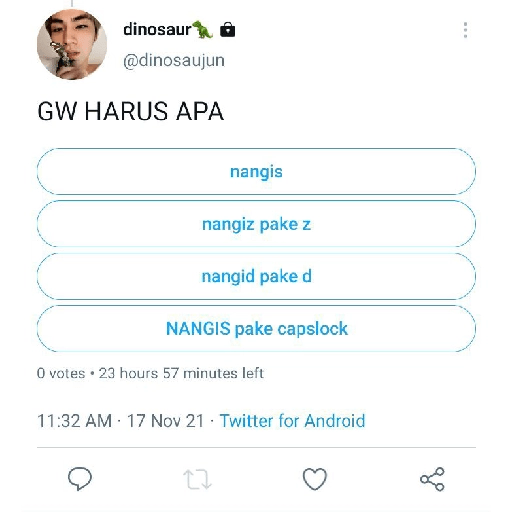Tap the retweet icon
The image size is (512, 512).
coord(197,479)
